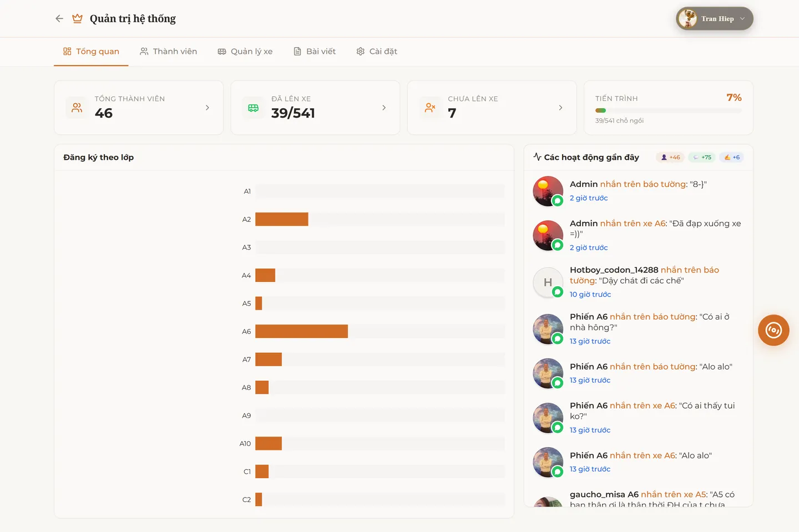Open the orange floating disc button
The height and width of the screenshot is (532, 799).
tap(773, 330)
